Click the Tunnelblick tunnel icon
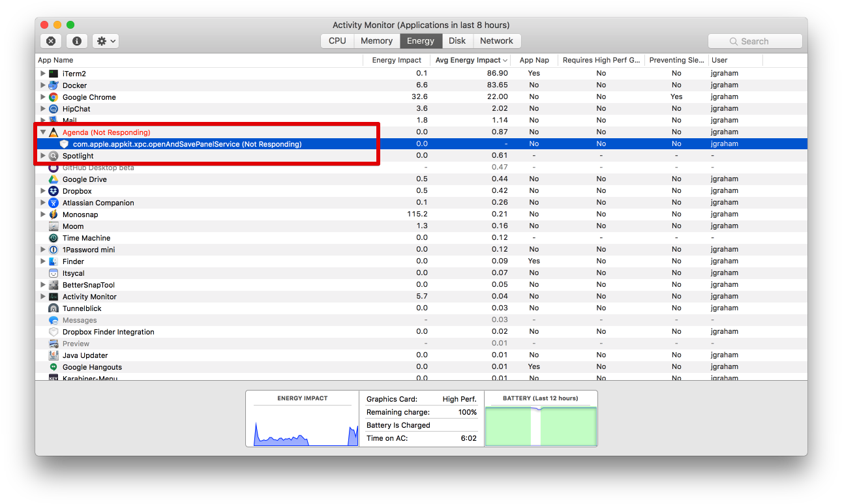Viewport: 842px width, 504px height. pyautogui.click(x=53, y=308)
